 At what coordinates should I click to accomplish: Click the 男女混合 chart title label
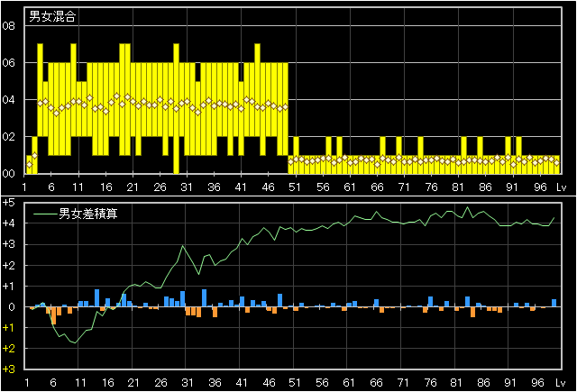click(52, 16)
